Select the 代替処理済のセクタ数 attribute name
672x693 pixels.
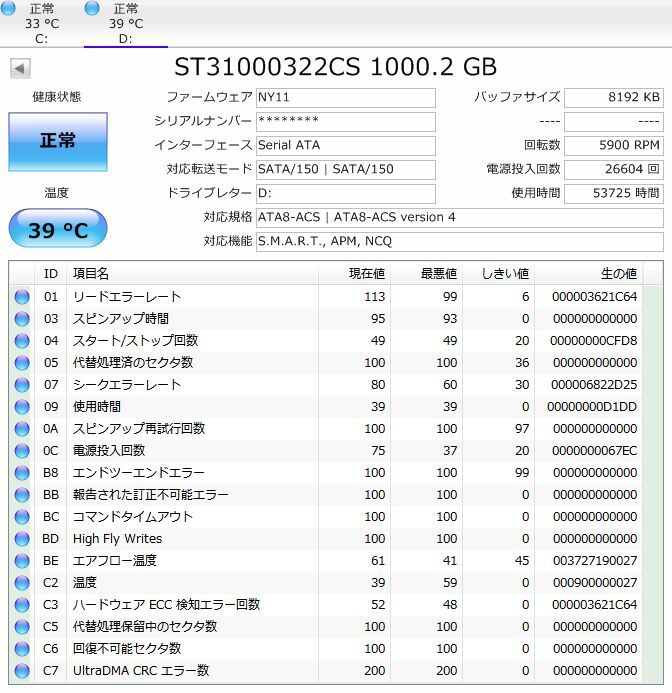point(133,363)
